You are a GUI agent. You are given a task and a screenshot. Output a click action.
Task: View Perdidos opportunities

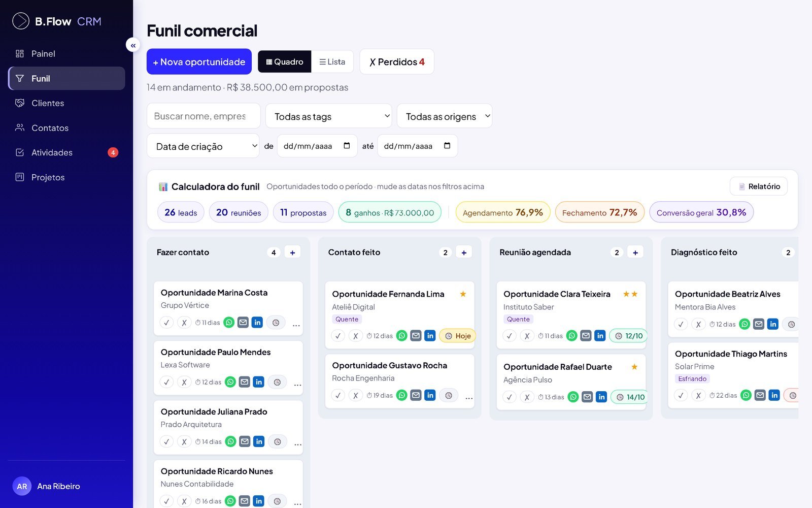point(397,61)
